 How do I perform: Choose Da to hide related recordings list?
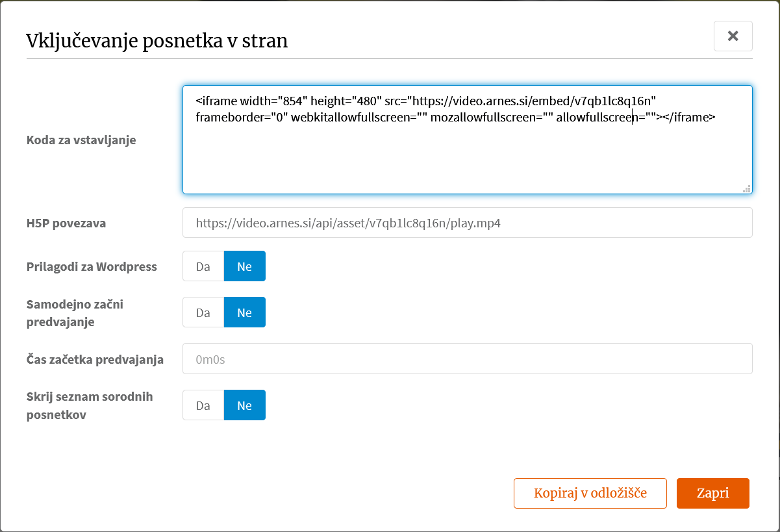(x=203, y=405)
